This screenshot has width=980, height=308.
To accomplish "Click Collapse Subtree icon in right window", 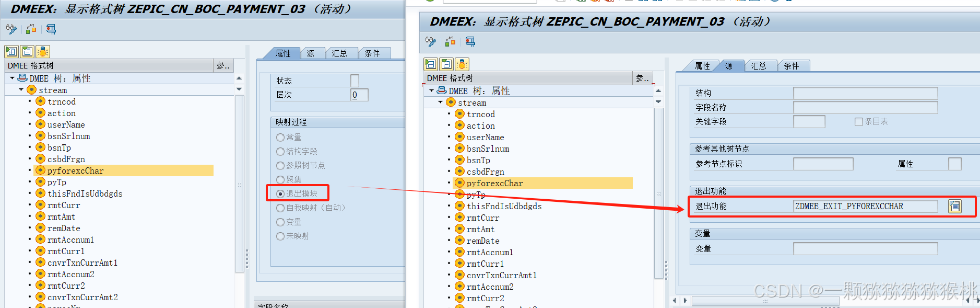I will tap(446, 64).
